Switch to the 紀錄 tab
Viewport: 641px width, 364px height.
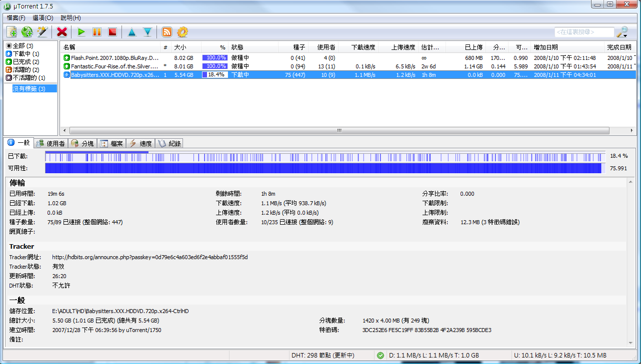pos(169,143)
